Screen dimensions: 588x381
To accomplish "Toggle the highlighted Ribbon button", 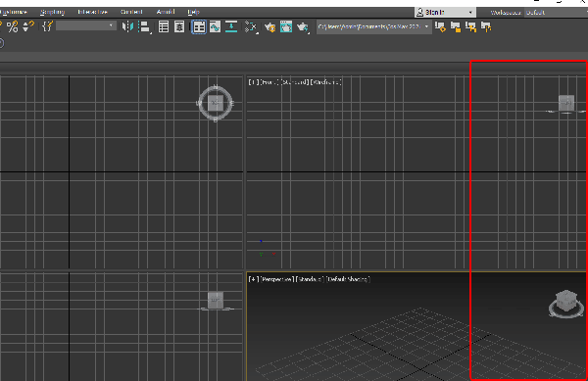I will click(199, 27).
